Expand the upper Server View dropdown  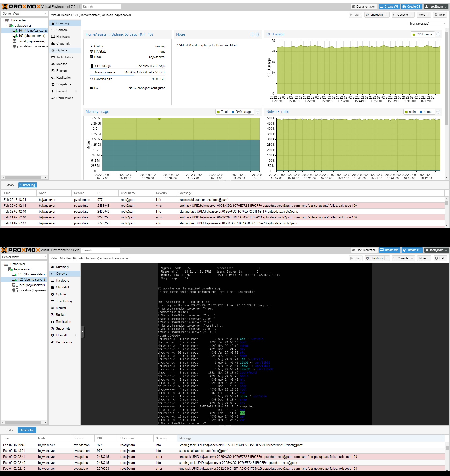(x=24, y=13)
